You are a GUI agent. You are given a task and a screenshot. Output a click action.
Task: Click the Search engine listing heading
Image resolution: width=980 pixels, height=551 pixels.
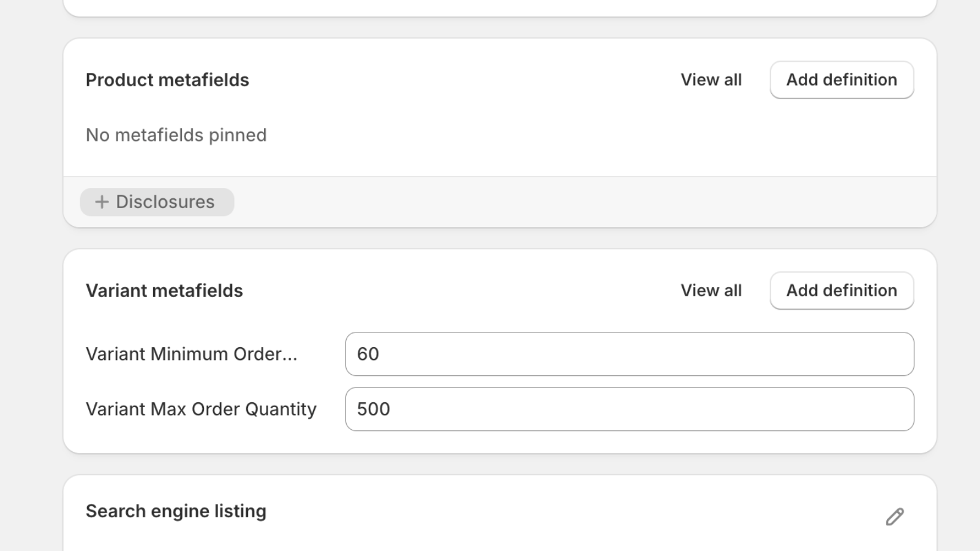coord(176,511)
